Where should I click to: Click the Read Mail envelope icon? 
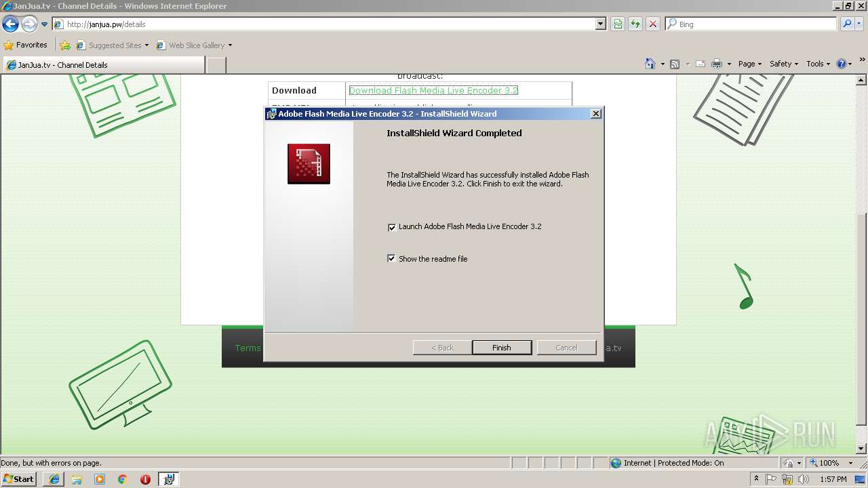pos(701,64)
